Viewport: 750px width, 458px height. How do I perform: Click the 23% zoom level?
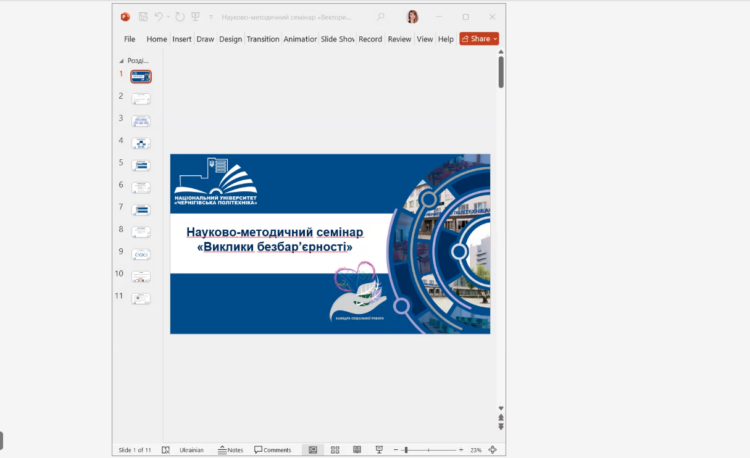pos(475,450)
